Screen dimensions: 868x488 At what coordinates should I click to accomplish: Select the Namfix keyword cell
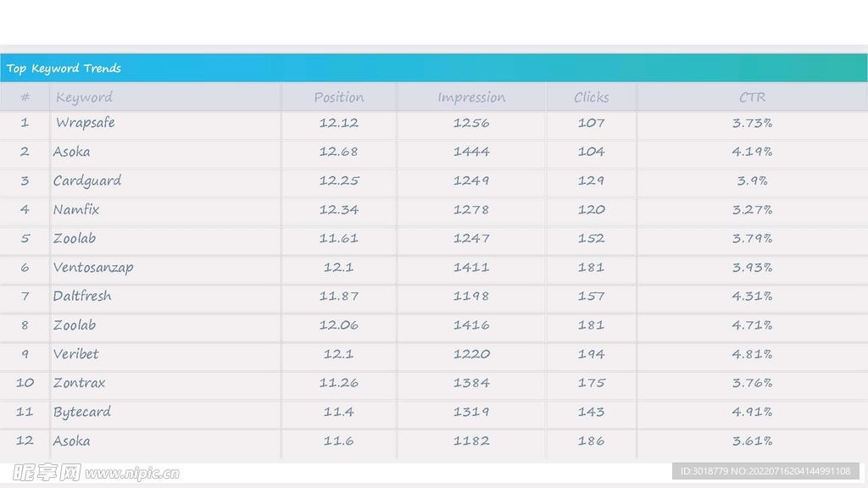click(76, 209)
